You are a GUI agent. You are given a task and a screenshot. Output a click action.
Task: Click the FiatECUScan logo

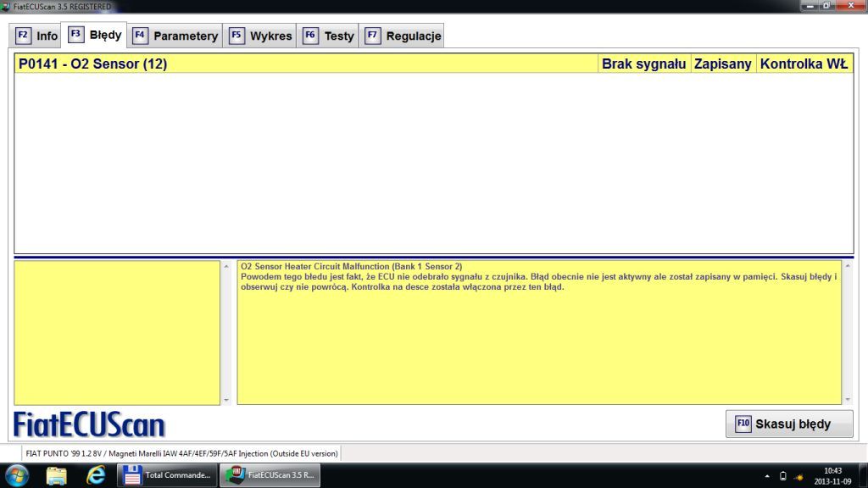89,424
